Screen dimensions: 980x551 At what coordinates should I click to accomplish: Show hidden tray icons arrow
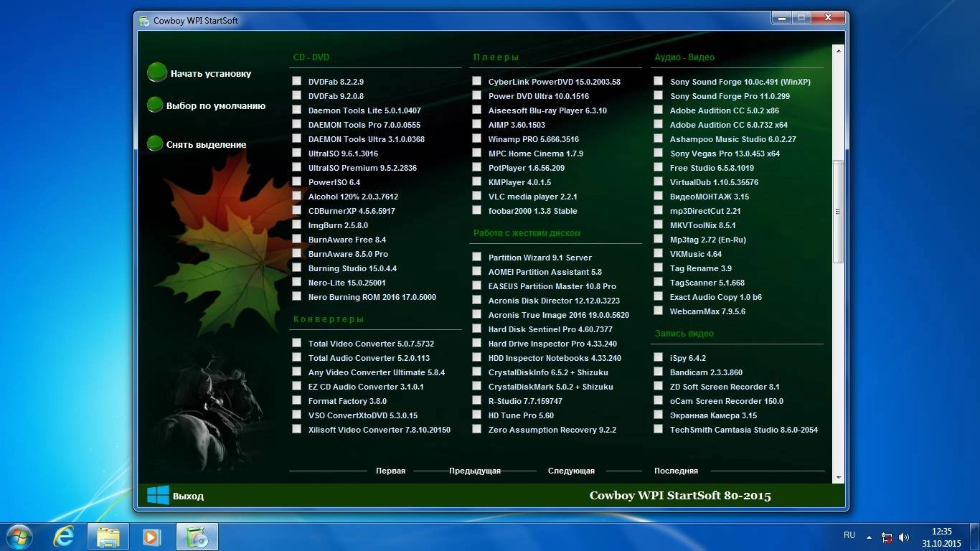pos(870,536)
